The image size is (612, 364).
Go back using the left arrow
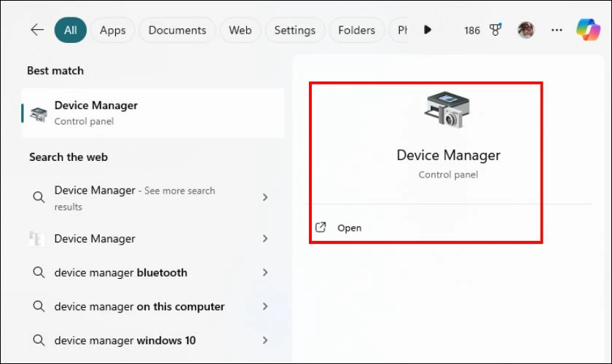37,30
